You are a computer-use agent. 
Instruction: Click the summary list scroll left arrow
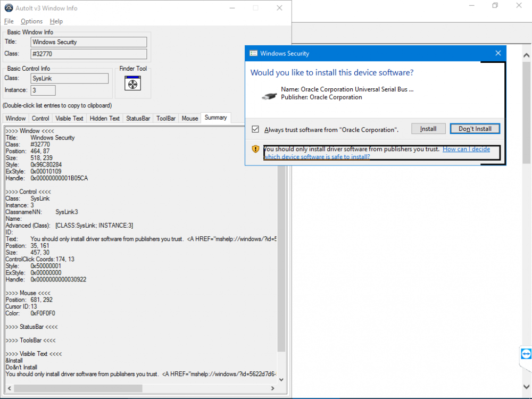(x=10, y=388)
